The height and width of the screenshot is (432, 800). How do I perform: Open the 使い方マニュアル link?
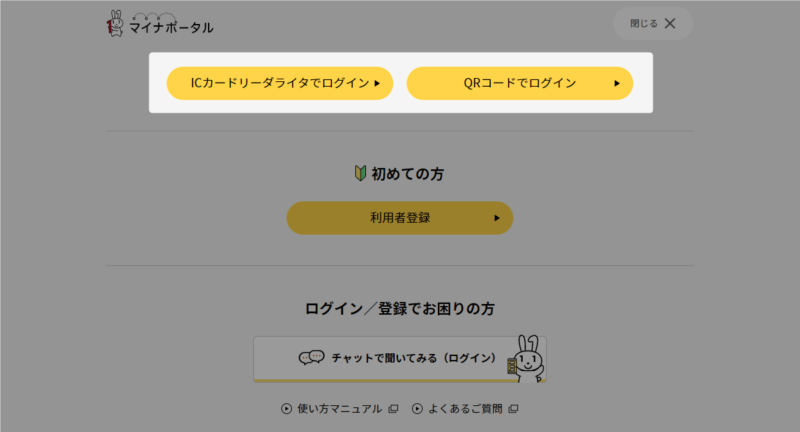click(339, 408)
